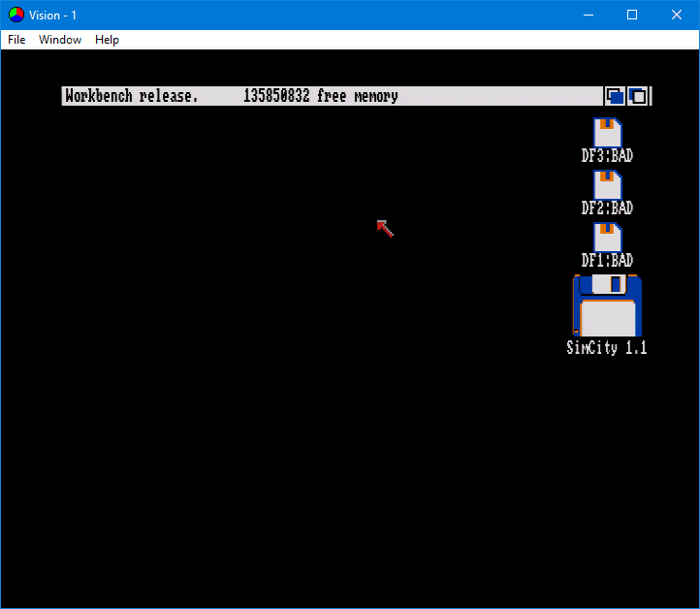Viewport: 700px width, 609px height.
Task: Select the SimCity 1.1 floppy disk icon
Action: coord(607,305)
